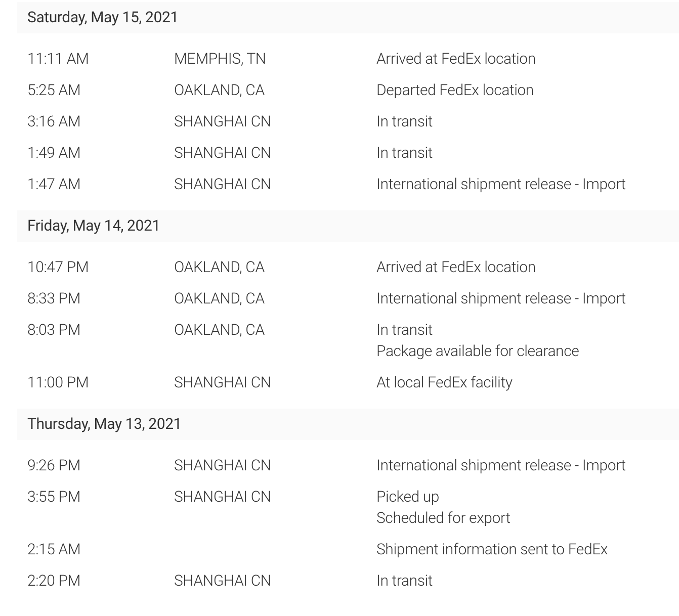Click the 11:11 AM timestamp
This screenshot has height=616, width=679.
(58, 59)
